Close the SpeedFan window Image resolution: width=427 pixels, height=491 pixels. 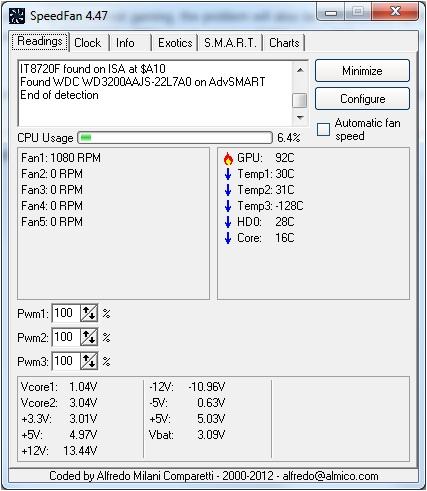[396, 12]
